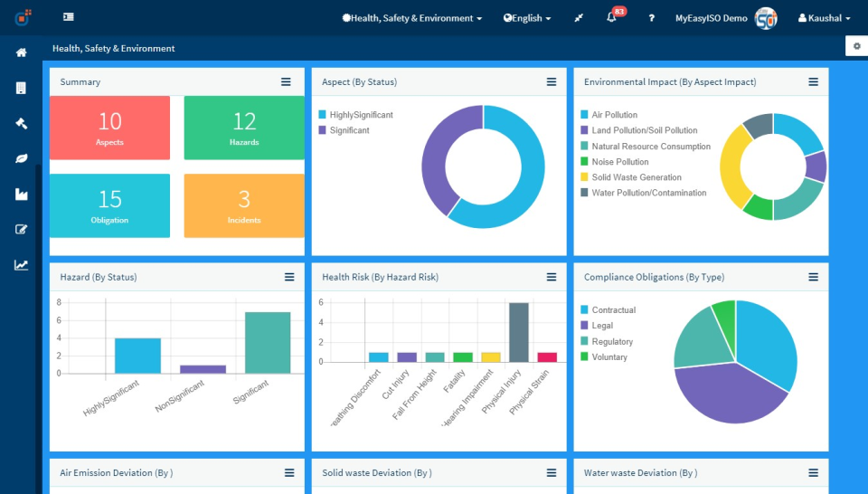Open the Compliance Obligations panel hamburger menu

[813, 277]
